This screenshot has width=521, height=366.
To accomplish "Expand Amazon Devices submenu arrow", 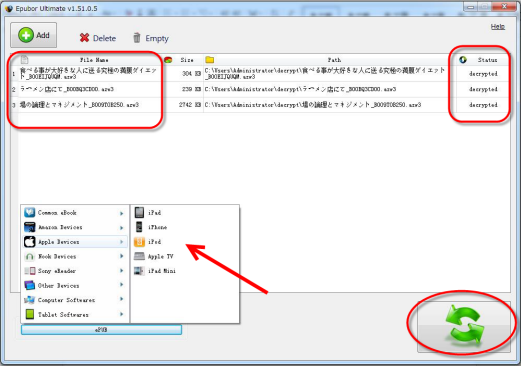I will click(122, 228).
